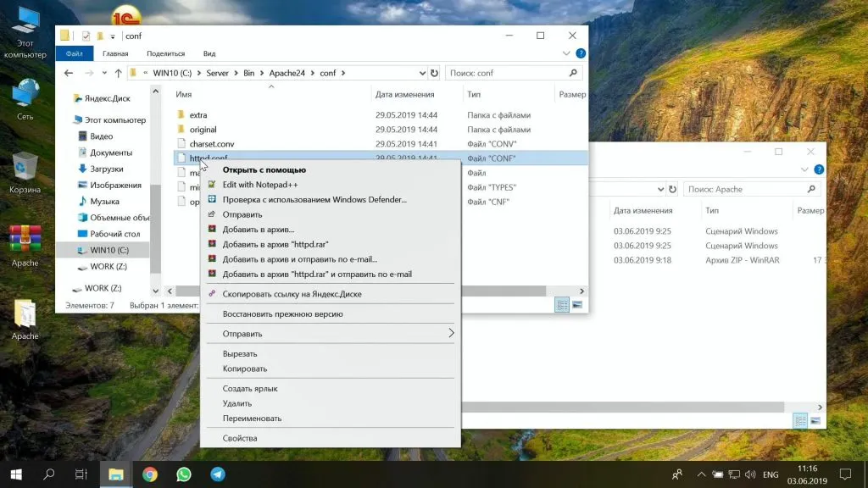Go up one folder level with Up arrow
Viewport: 868px width, 488px height.
(x=118, y=73)
